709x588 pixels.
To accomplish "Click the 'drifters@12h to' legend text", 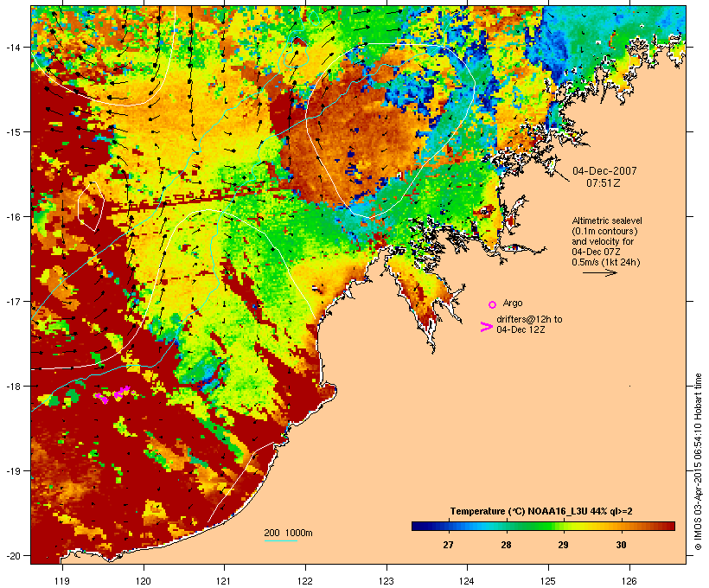I will click(x=529, y=319).
